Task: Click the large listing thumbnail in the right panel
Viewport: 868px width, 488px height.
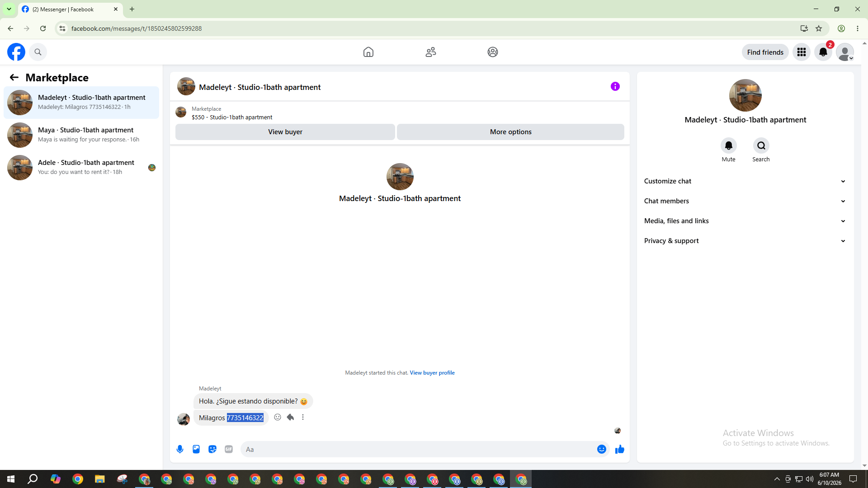Action: click(745, 95)
